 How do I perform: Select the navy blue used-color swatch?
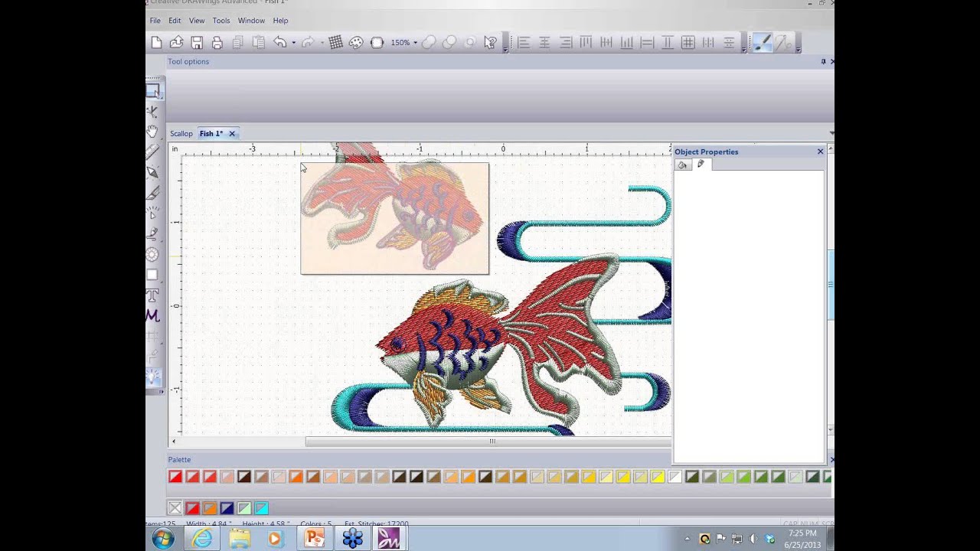pos(227,508)
